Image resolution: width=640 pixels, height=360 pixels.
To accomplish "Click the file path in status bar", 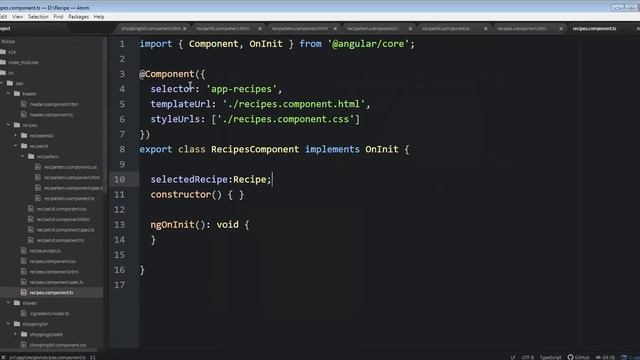I will point(47,357).
